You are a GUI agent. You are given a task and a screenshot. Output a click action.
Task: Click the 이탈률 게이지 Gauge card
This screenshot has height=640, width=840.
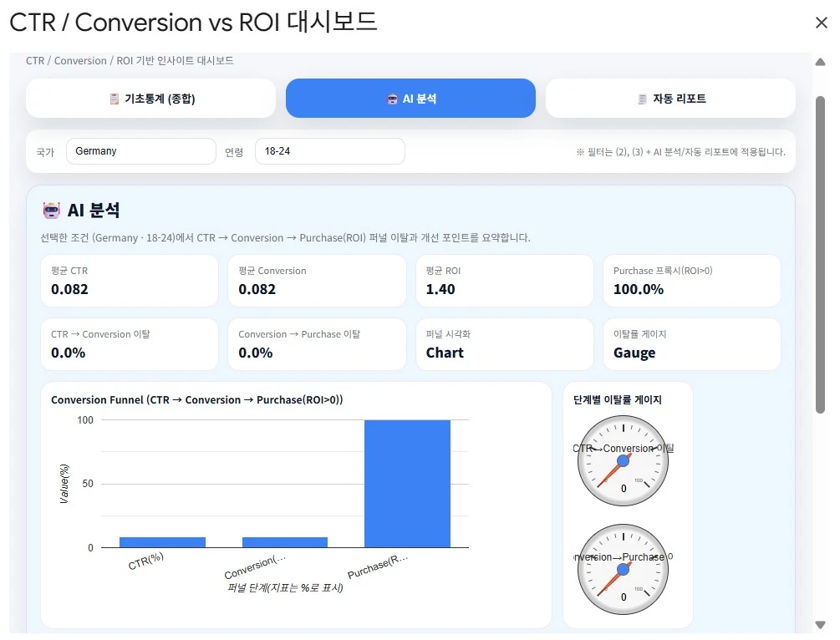click(x=691, y=344)
